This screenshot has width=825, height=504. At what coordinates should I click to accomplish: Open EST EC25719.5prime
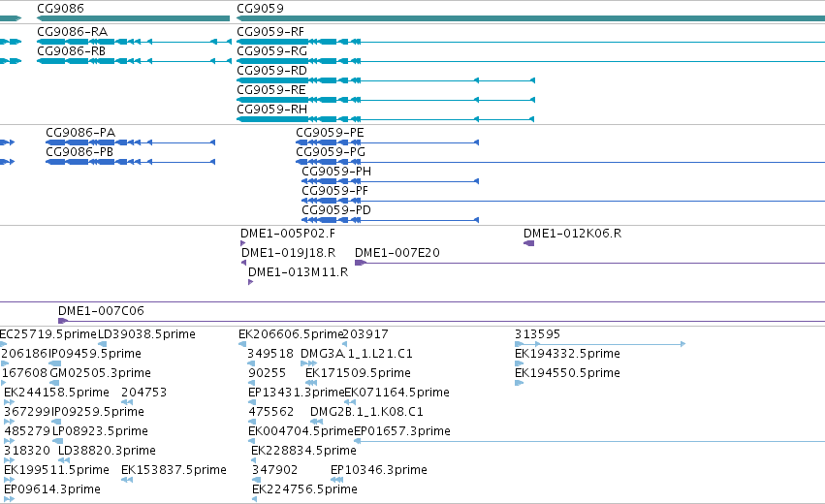pos(48,334)
